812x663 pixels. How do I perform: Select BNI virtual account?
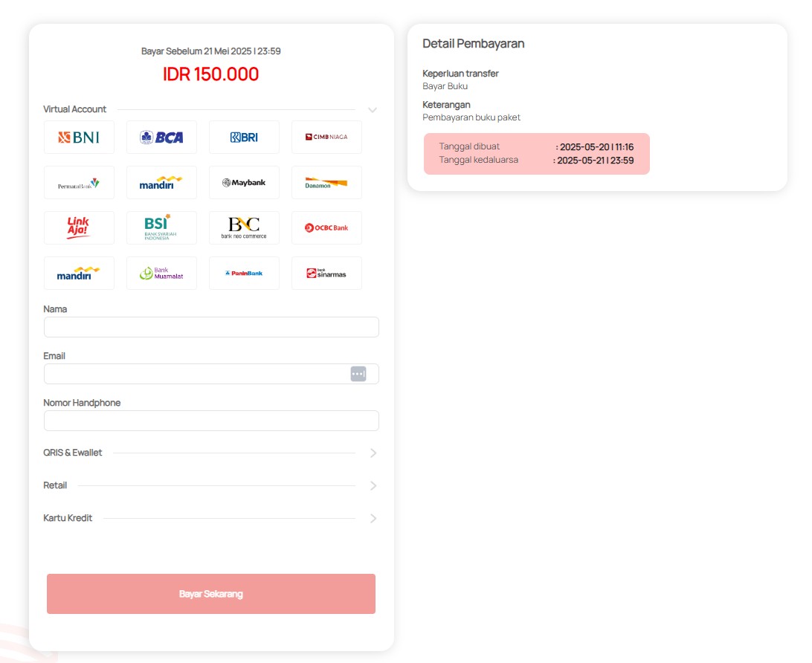point(79,138)
